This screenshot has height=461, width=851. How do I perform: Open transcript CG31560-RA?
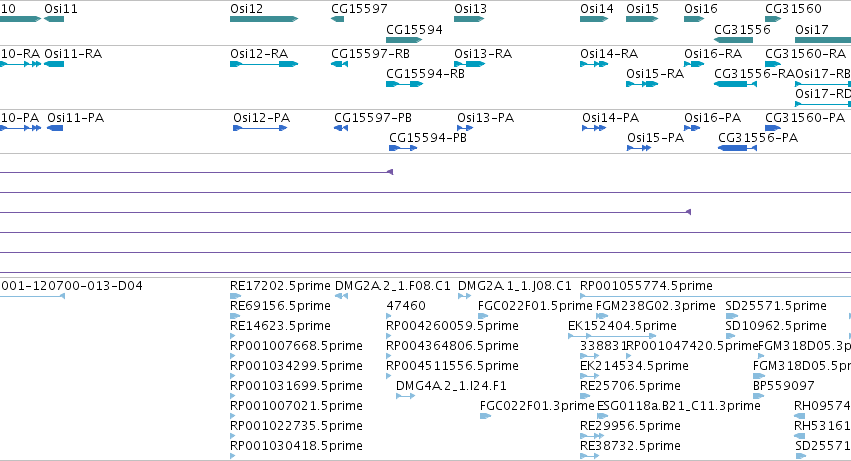[773, 64]
